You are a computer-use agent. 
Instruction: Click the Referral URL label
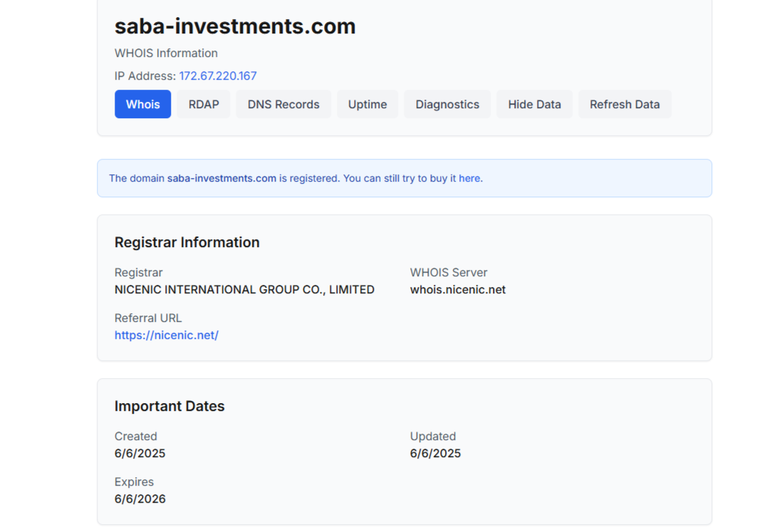click(x=148, y=318)
